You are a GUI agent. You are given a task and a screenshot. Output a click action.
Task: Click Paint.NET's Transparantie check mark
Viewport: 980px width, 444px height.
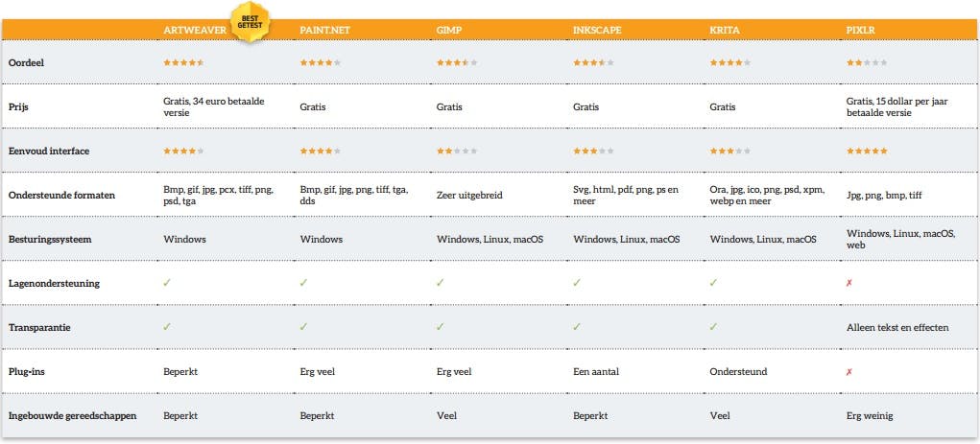[x=303, y=327]
